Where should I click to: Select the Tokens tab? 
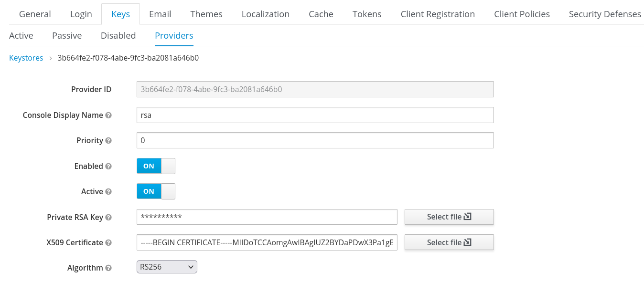click(x=366, y=14)
